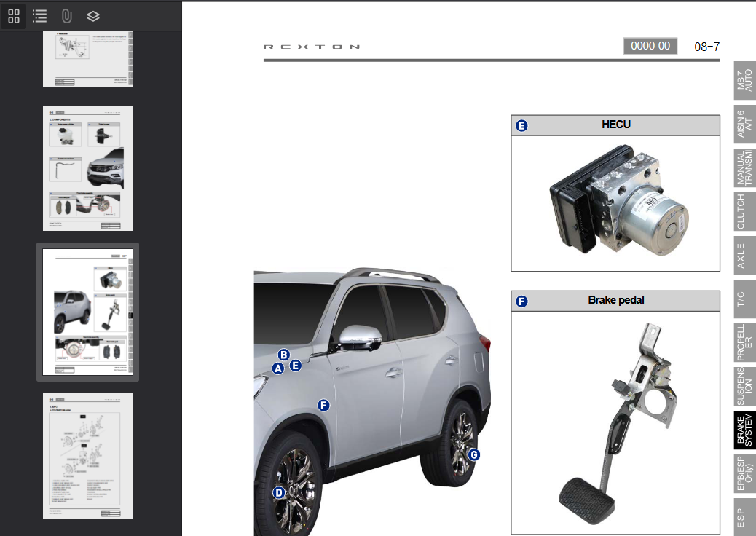Open the EPB(ESP Only) section tab
The width and height of the screenshot is (756, 536).
[744, 473]
